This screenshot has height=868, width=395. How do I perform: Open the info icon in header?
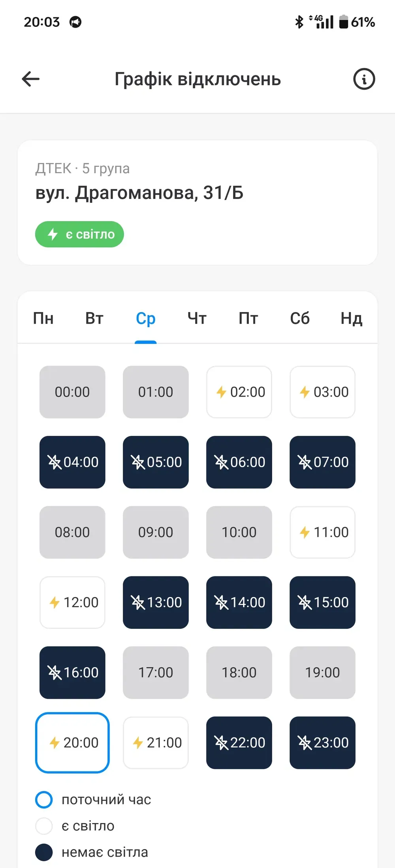(364, 79)
